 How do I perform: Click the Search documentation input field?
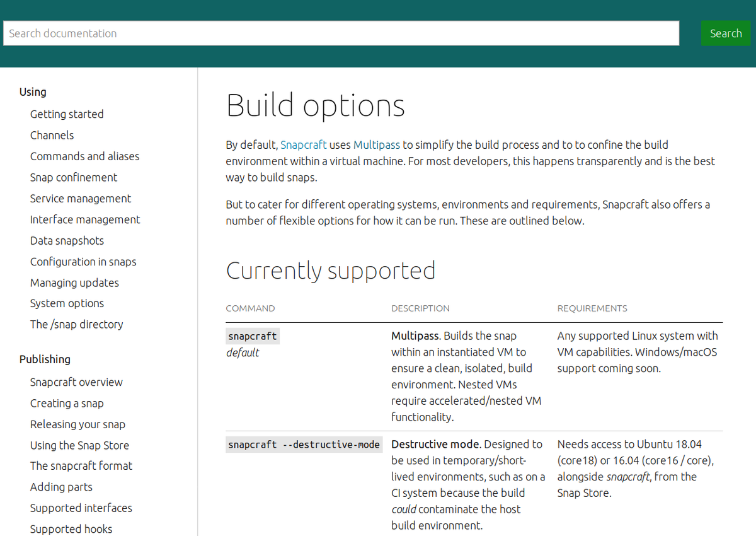341,33
